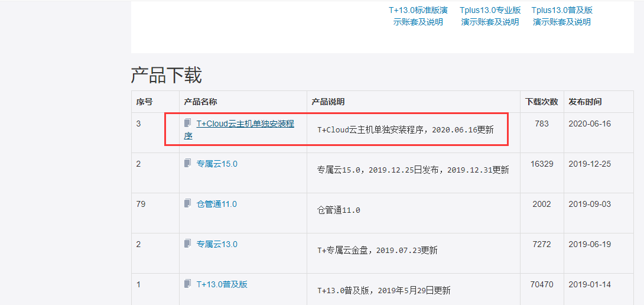Click download count 16329
The image size is (644, 305).
[542, 164]
